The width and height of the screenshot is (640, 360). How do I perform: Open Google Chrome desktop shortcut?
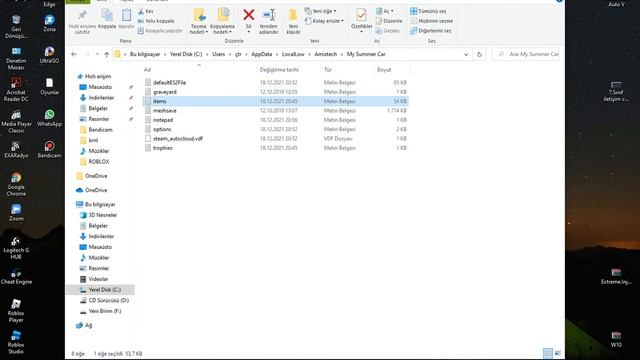click(x=16, y=184)
